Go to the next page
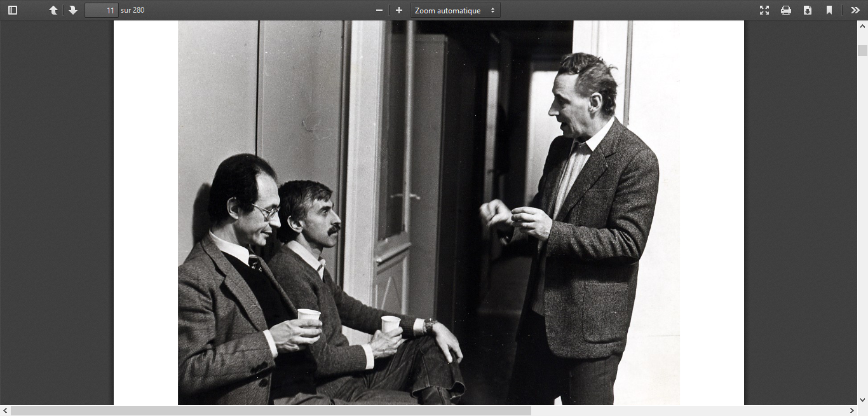Image resolution: width=868 pixels, height=416 pixels. click(x=73, y=10)
